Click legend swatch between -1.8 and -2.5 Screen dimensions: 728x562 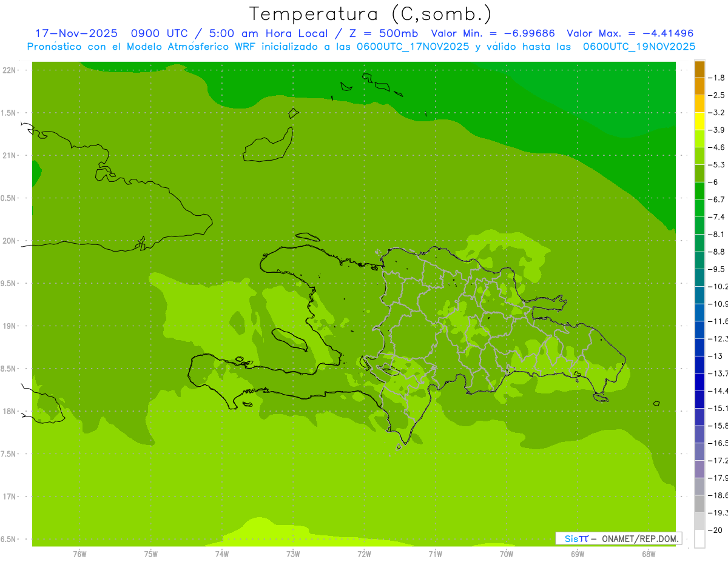point(699,86)
